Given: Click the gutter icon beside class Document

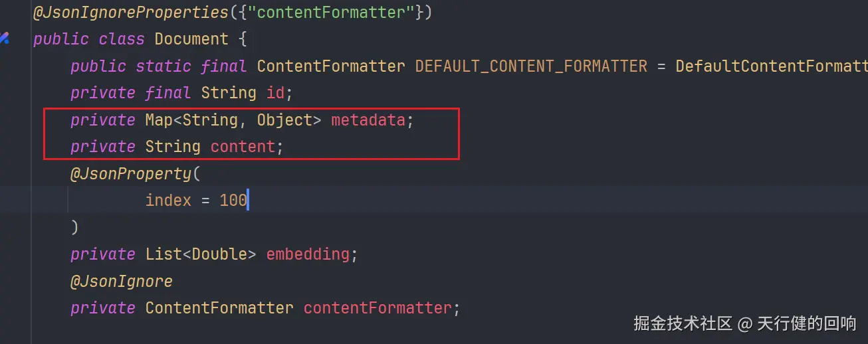Looking at the screenshot, I should (4, 39).
